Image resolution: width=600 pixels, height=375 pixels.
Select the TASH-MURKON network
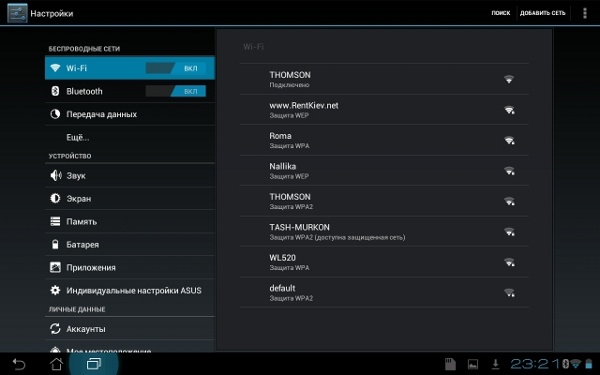[x=384, y=232]
